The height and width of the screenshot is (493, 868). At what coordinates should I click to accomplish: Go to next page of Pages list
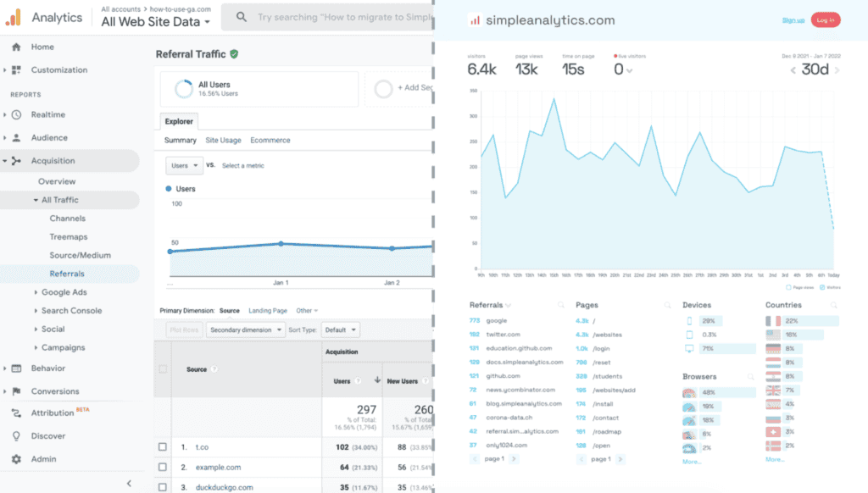coord(620,459)
